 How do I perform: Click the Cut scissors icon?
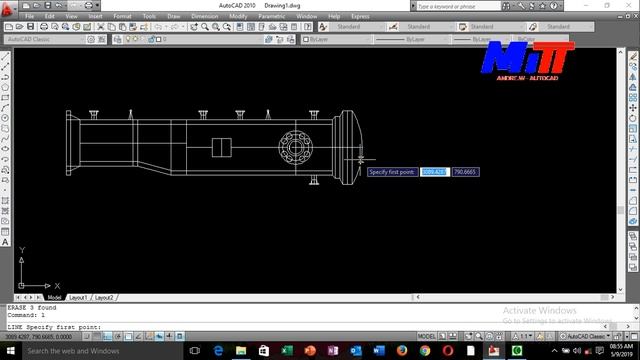100,27
